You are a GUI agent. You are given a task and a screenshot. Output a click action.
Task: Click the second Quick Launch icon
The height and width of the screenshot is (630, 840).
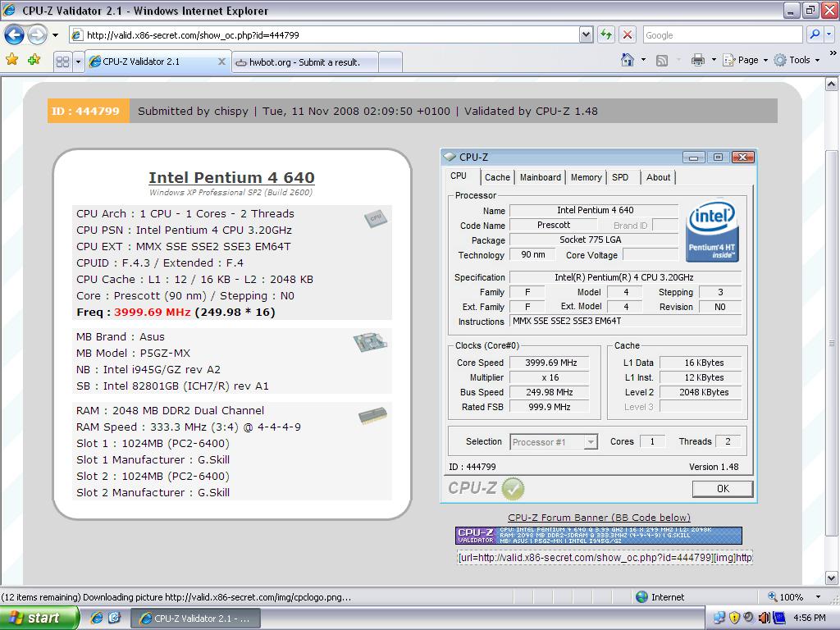click(x=114, y=618)
